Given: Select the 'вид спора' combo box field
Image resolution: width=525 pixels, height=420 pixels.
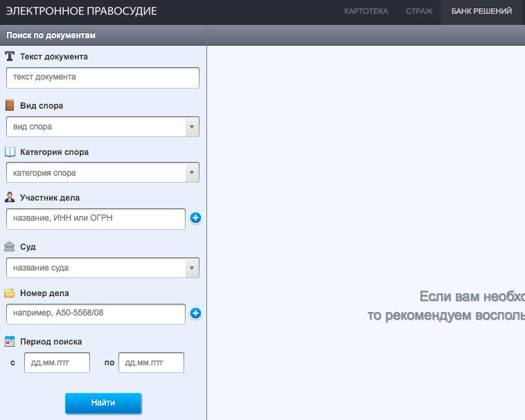Looking at the screenshot, I should (x=103, y=127).
